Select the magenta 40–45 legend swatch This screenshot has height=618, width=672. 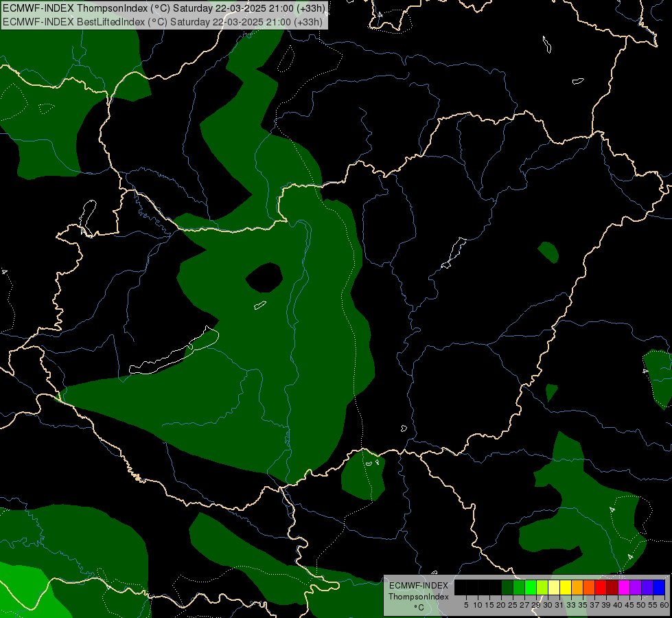624,587
